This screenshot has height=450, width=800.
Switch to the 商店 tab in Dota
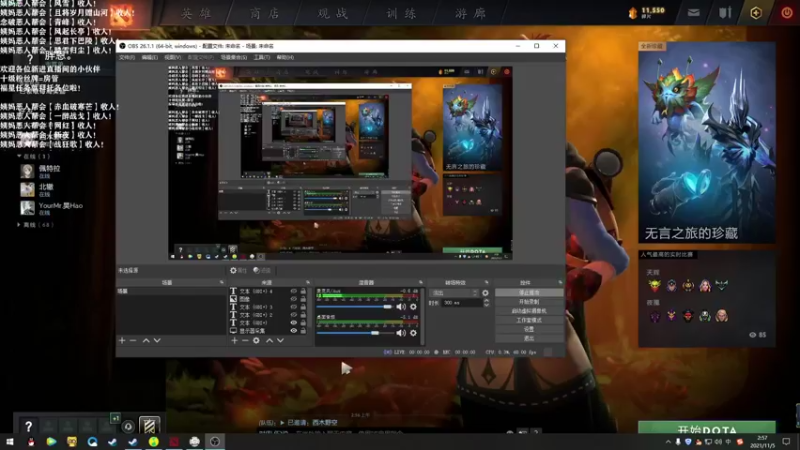pos(265,13)
